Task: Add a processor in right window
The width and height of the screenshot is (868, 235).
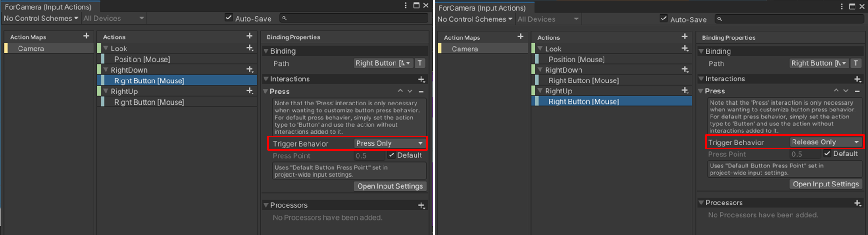Action: (x=858, y=203)
